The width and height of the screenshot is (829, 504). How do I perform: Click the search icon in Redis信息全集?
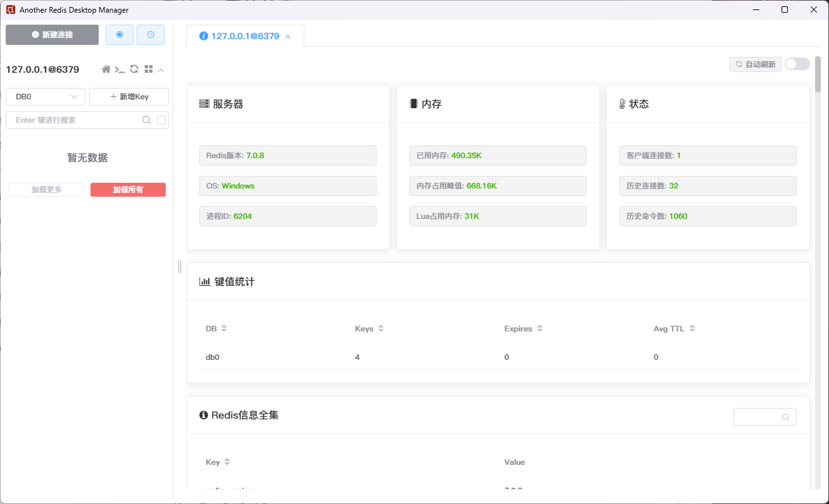click(786, 417)
